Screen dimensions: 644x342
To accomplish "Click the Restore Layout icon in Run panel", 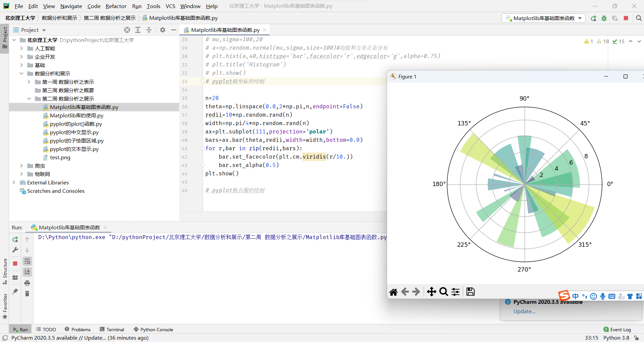I will click(x=15, y=277).
